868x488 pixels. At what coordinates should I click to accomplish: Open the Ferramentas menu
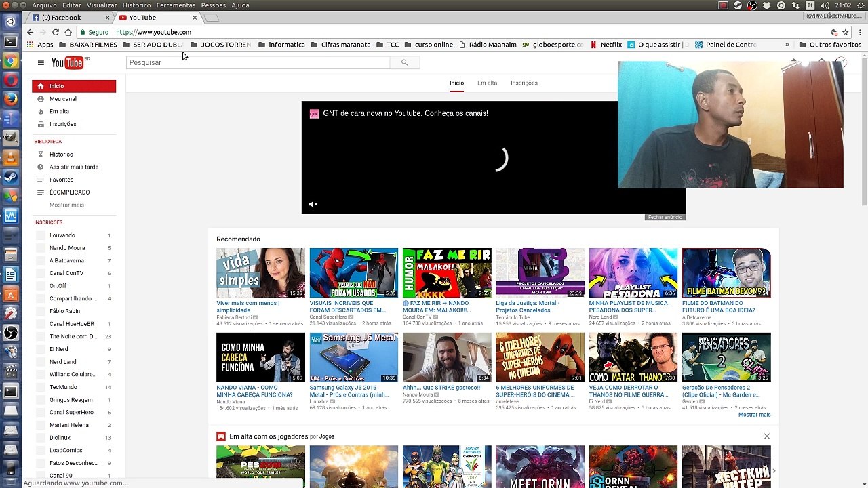tap(176, 5)
